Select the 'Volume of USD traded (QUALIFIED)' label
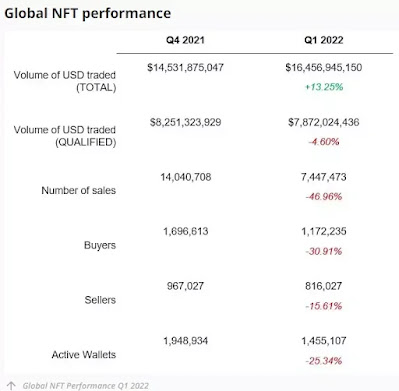This screenshot has width=399, height=391. pos(65,136)
